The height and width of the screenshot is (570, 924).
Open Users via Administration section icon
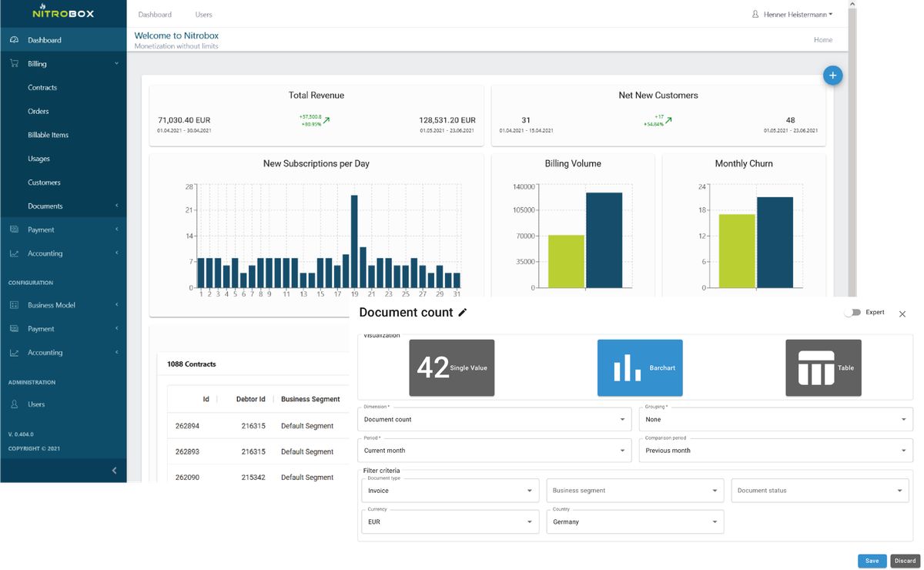[13, 404]
